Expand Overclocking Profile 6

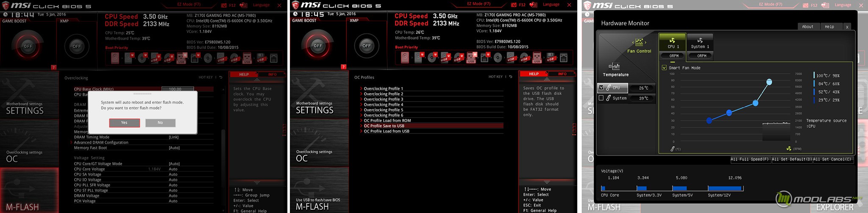(x=431, y=115)
